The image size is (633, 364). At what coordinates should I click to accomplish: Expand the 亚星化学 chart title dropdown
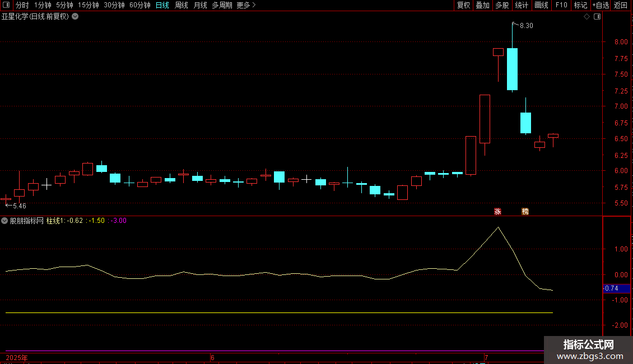tap(75, 17)
